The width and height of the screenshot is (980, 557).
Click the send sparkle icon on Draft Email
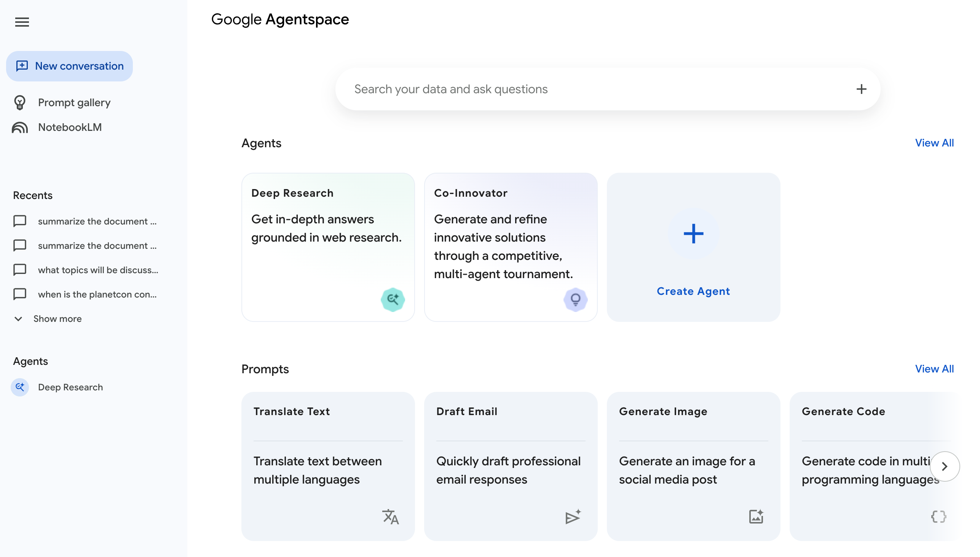click(x=573, y=517)
